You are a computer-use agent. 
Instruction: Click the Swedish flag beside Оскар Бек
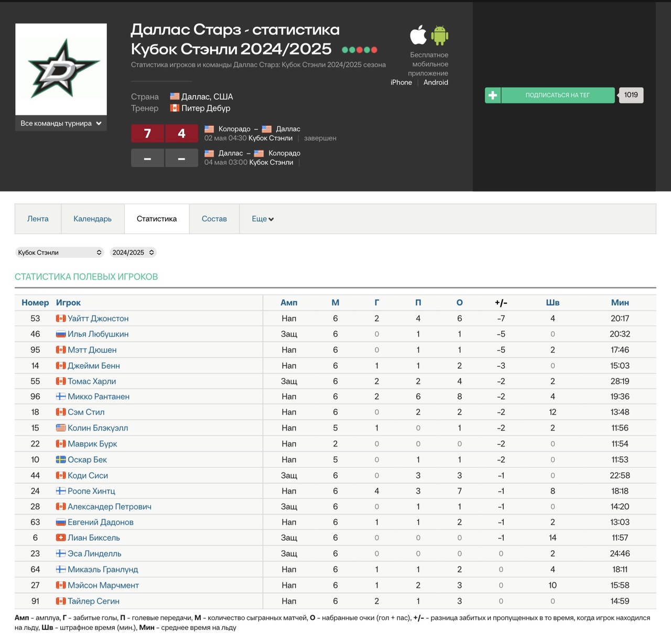tap(61, 460)
